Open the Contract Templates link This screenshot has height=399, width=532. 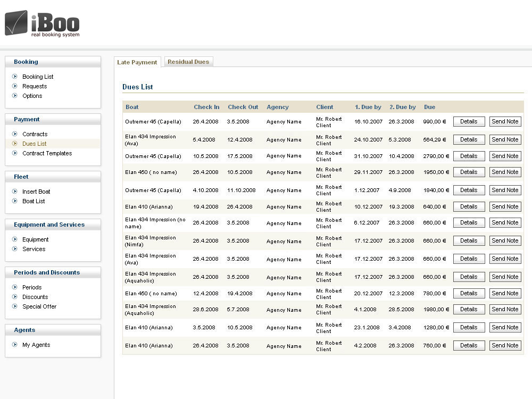click(47, 153)
